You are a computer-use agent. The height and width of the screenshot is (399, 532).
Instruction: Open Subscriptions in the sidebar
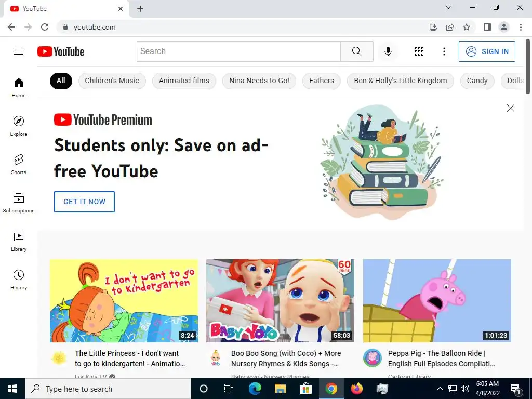[19, 203]
